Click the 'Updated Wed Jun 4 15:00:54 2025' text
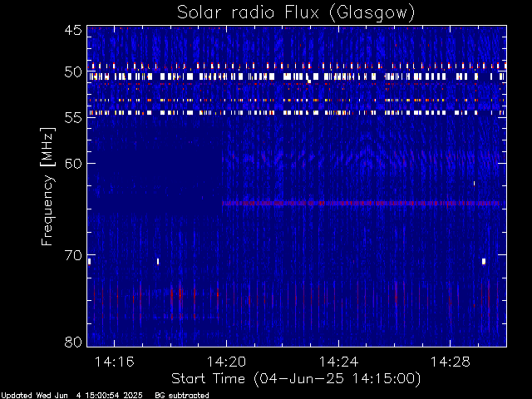Image resolution: width=532 pixels, height=399 pixels. (72, 396)
